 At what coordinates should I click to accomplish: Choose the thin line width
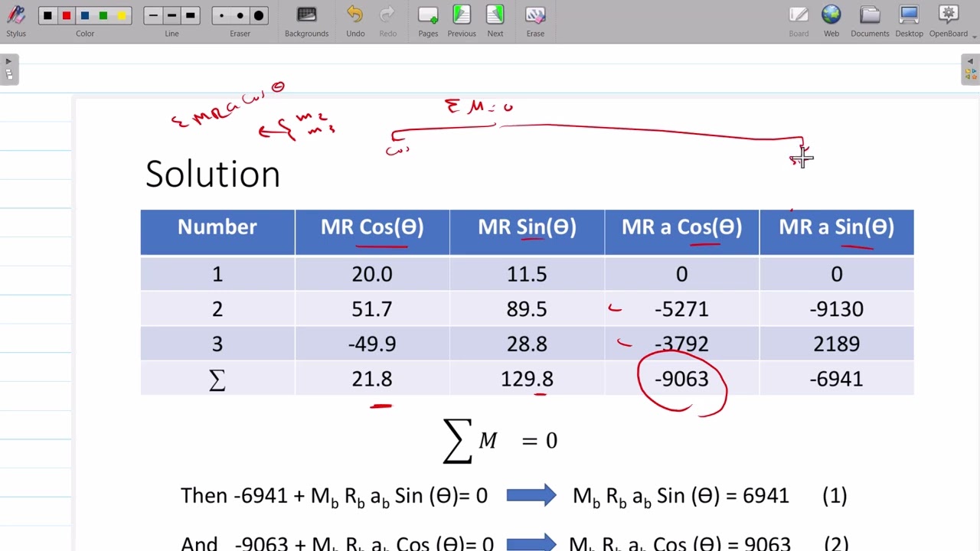click(153, 15)
